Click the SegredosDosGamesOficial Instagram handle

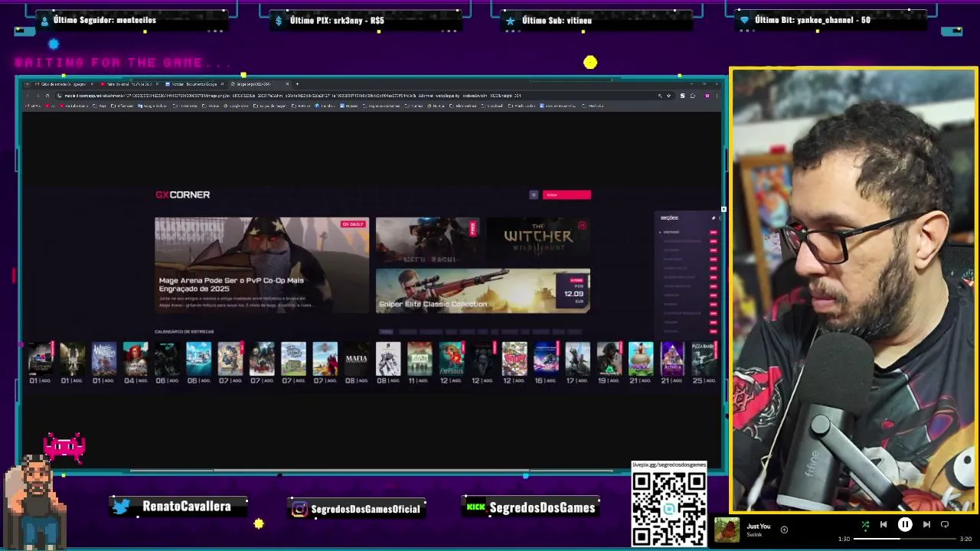pyautogui.click(x=365, y=509)
